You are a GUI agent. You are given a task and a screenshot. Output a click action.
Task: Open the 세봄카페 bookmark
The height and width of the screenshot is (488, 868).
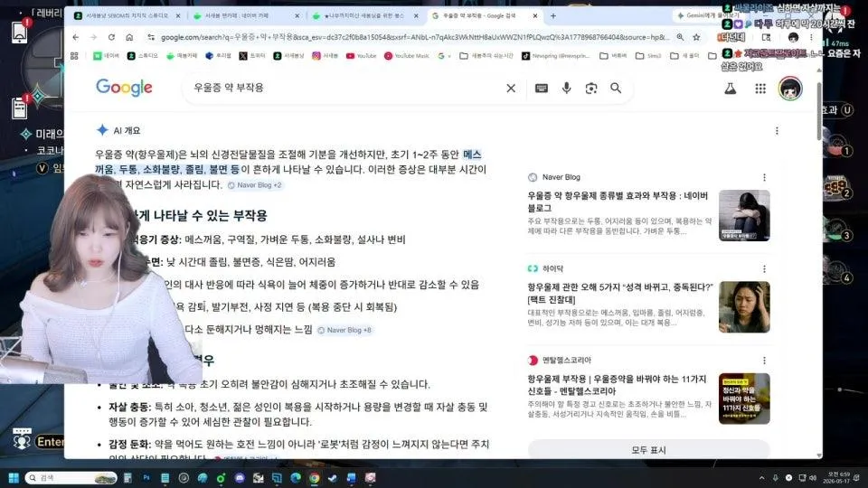click(182, 56)
